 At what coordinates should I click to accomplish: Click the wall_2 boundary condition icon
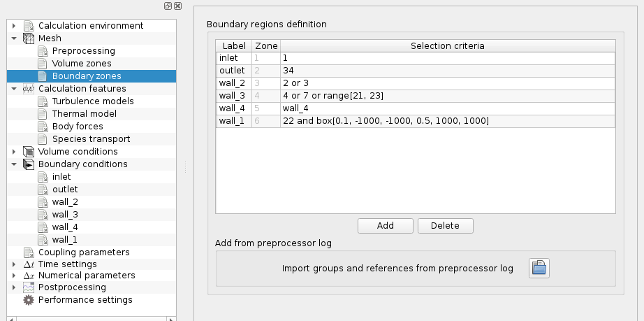pyautogui.click(x=43, y=202)
